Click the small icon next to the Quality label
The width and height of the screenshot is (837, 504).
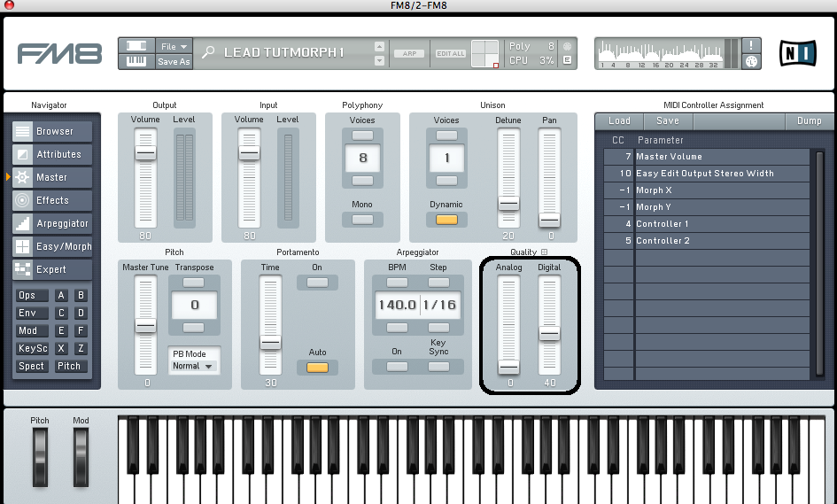click(x=544, y=252)
